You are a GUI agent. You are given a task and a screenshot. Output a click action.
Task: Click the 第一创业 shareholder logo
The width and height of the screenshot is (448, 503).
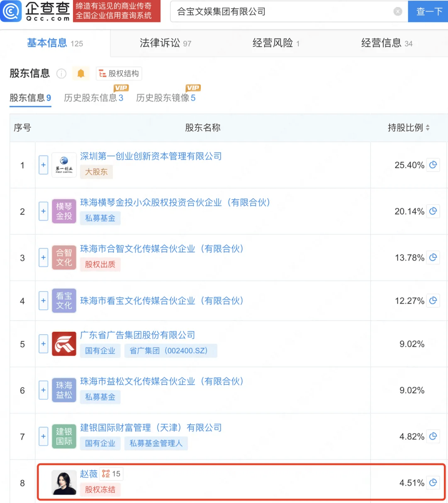pos(64,165)
